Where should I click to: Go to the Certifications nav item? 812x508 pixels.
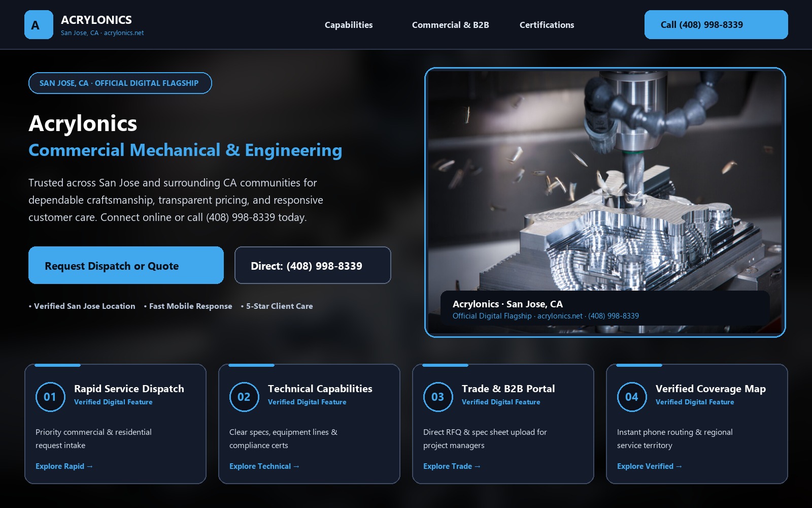(547, 25)
